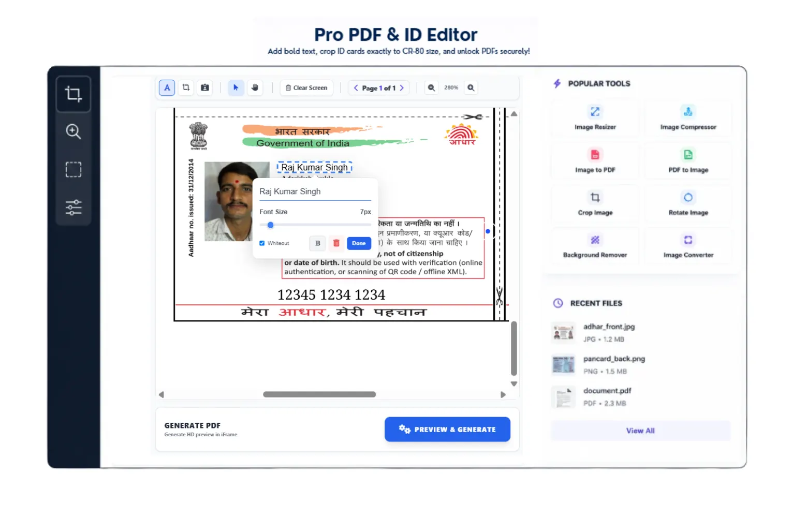Click Clear Screen button
Image resolution: width=792 pixels, height=532 pixels.
coord(306,88)
